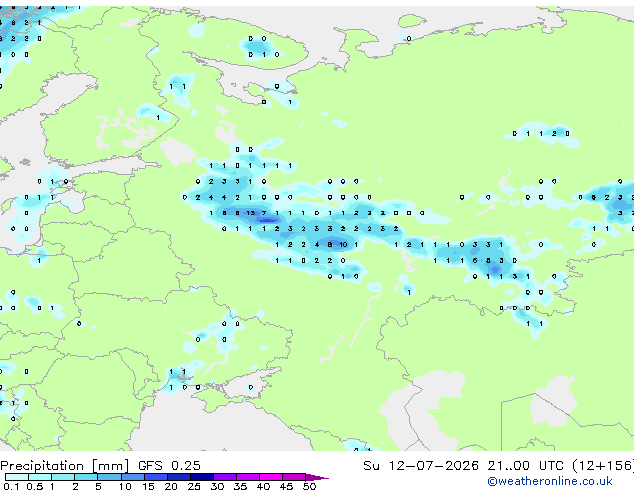Click the '10' precipitation value on the map
This screenshot has height=490, width=634.
point(343,245)
